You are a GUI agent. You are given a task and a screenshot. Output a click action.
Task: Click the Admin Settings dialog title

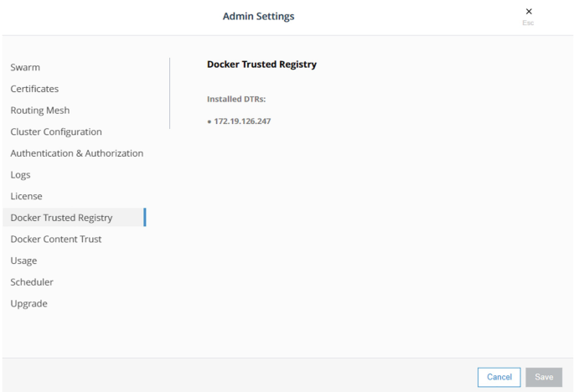(x=258, y=17)
